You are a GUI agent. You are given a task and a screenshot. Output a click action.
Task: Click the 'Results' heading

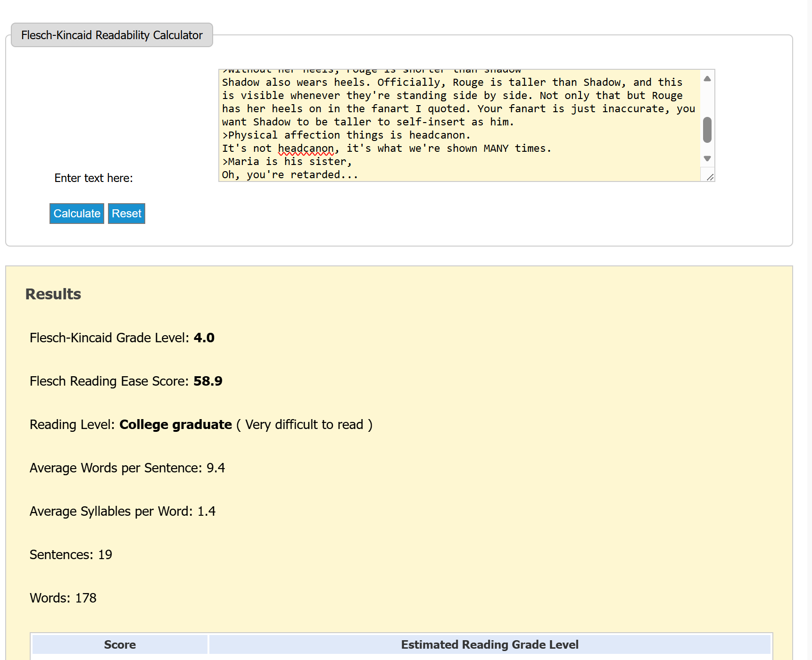click(53, 294)
